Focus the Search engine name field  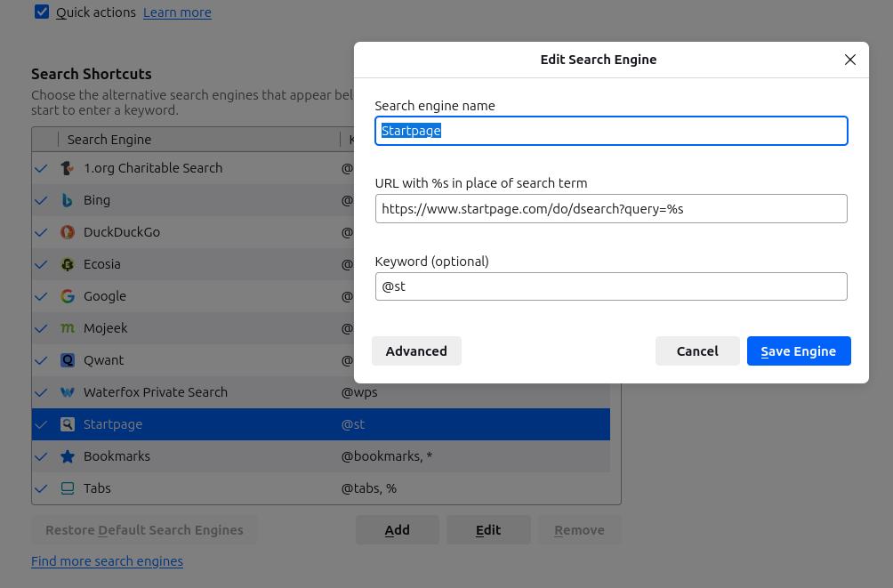[x=611, y=131]
